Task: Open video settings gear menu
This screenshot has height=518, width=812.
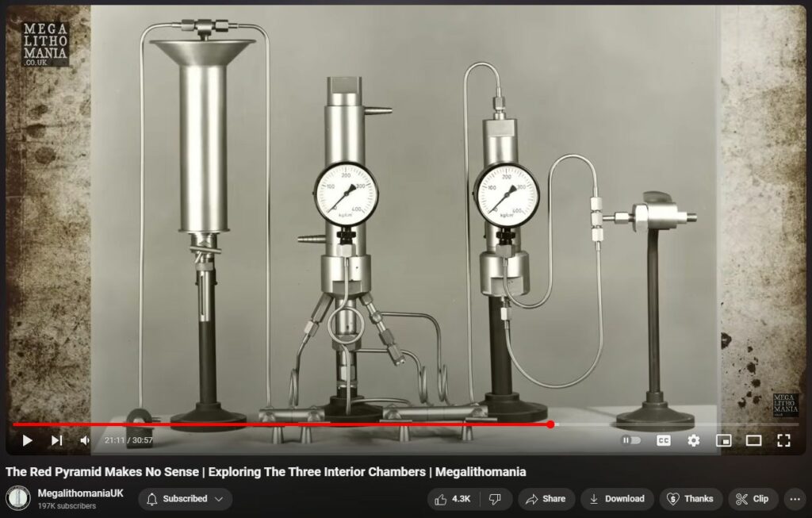Action: coord(694,440)
